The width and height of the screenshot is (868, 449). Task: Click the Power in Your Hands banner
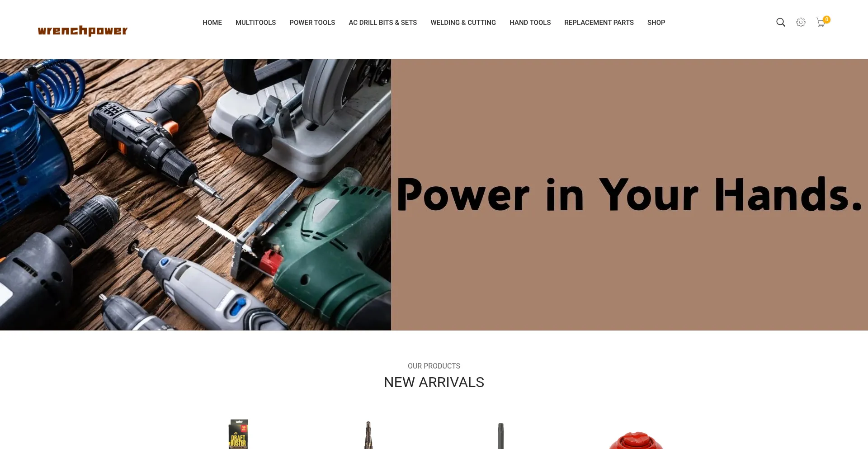coord(629,194)
